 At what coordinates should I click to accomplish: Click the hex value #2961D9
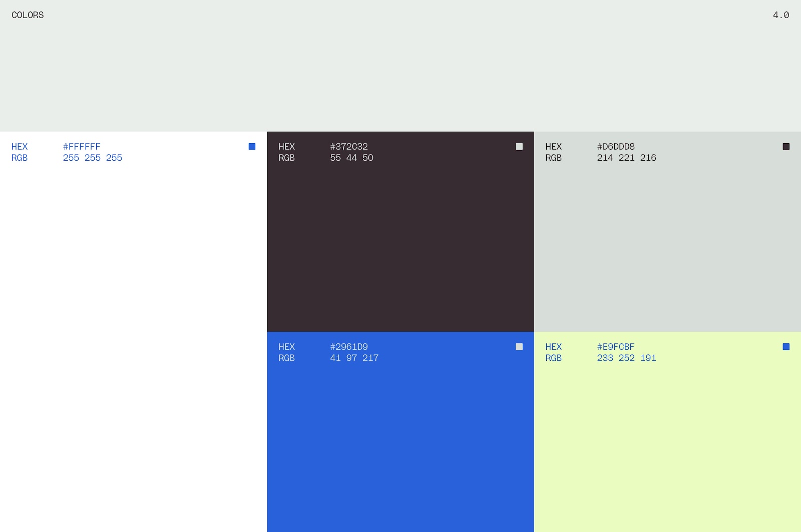click(349, 347)
